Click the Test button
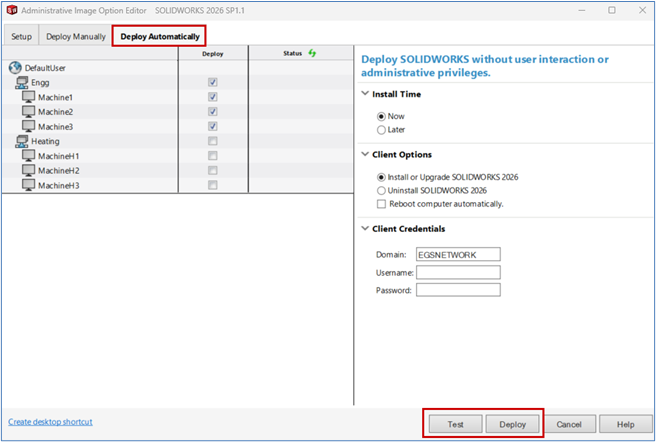656x442 pixels. click(456, 424)
